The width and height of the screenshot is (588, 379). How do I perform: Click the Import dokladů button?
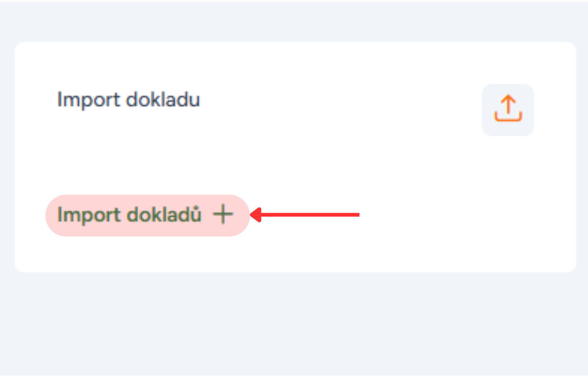click(147, 215)
